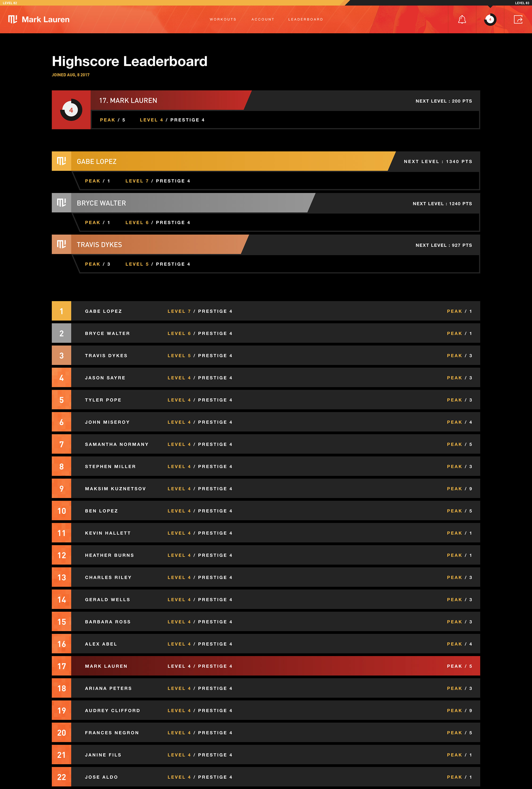This screenshot has width=532, height=789.
Task: Select the Maksim Kuznetsov row
Action: pyautogui.click(x=266, y=488)
